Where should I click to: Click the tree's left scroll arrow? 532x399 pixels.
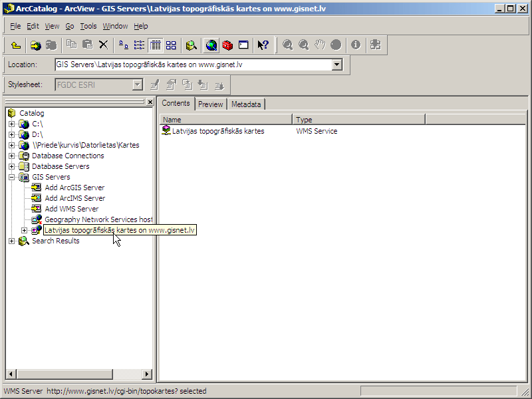click(x=11, y=374)
